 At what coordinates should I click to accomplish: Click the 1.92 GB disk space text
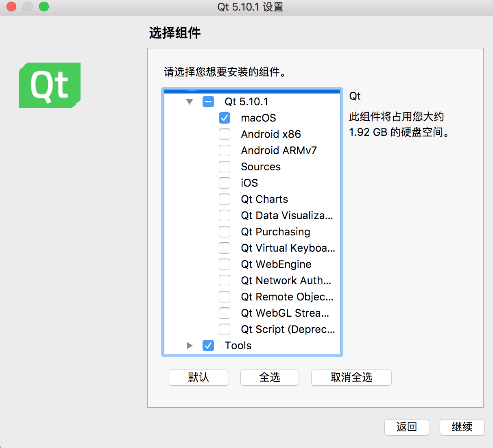[x=399, y=132]
